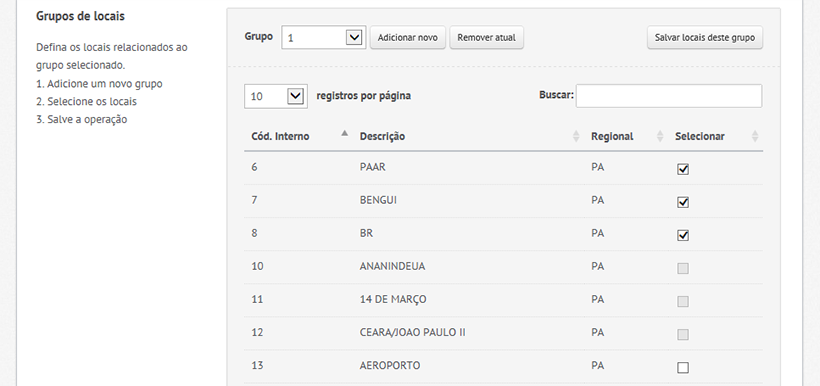This screenshot has width=820, height=386.
Task: Click '2. Selecione os locais' text
Action: pyautogui.click(x=86, y=101)
